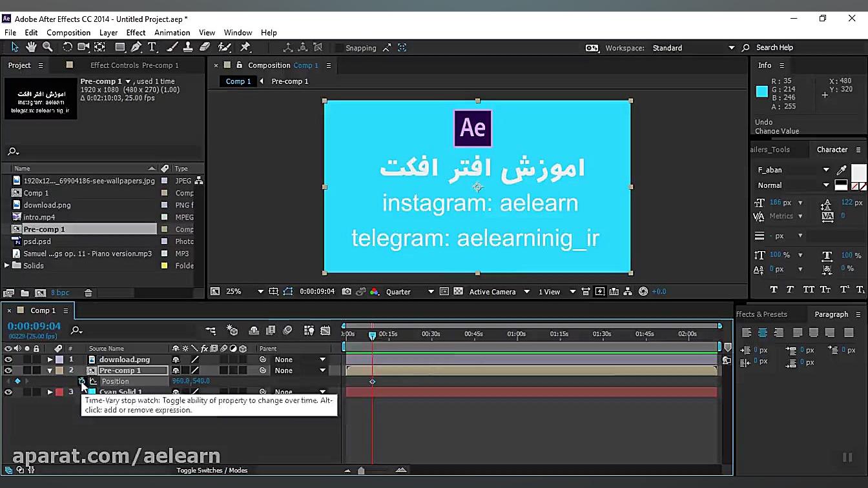Reset exposure aperture icon in viewer
Viewport: 868px width, 488px height.
(x=643, y=292)
